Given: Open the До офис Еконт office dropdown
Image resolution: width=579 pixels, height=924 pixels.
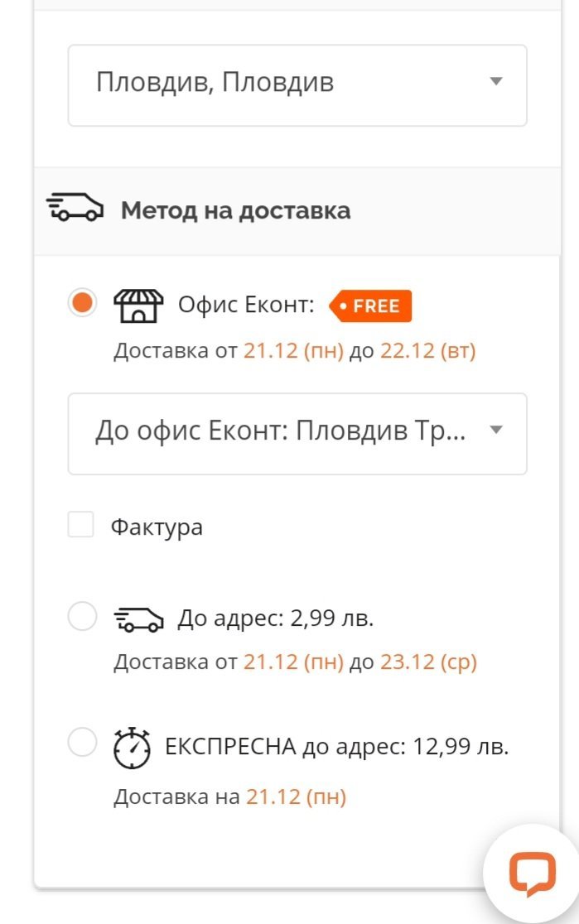Looking at the screenshot, I should tap(297, 434).
